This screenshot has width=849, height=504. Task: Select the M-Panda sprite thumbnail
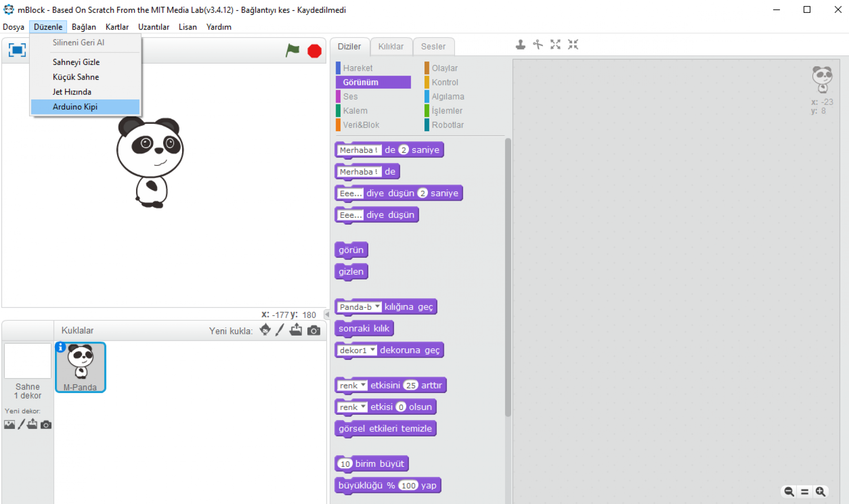[x=80, y=367]
